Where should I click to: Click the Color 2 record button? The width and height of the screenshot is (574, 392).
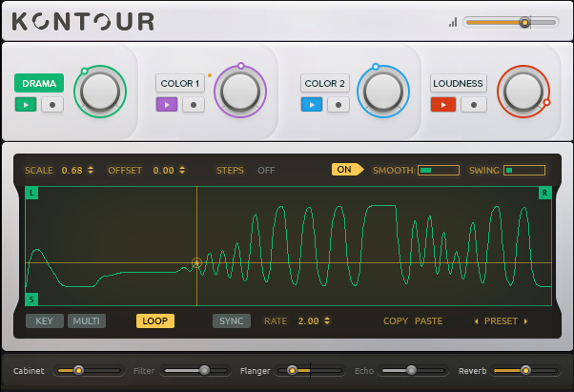tap(338, 105)
